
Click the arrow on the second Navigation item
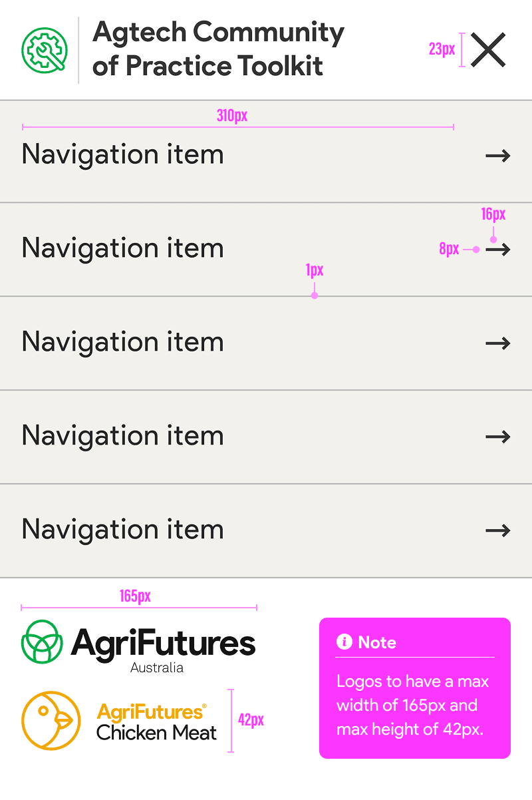click(497, 250)
